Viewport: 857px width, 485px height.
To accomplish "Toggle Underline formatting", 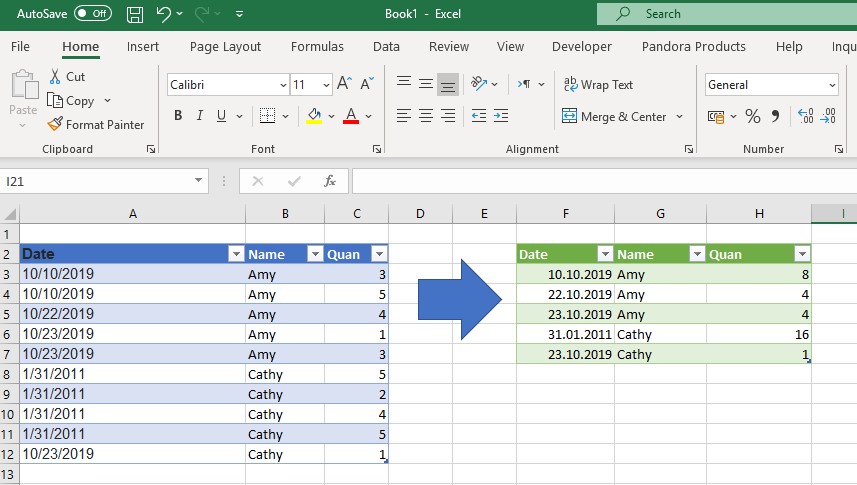I will tap(221, 115).
